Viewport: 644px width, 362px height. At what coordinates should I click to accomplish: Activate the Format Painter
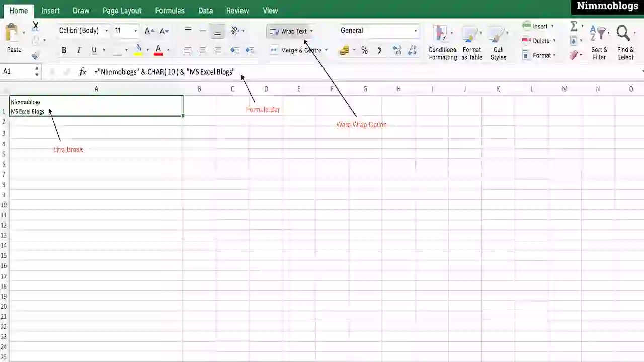[35, 55]
